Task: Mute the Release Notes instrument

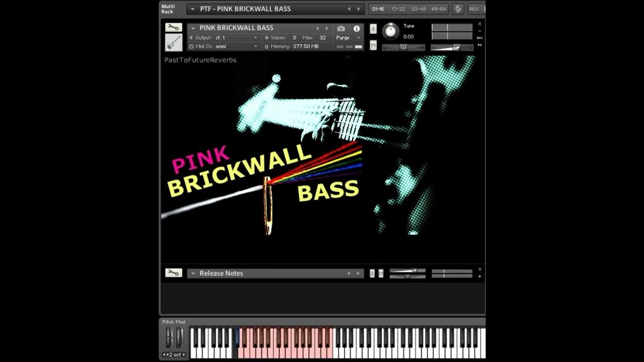Action: click(381, 274)
